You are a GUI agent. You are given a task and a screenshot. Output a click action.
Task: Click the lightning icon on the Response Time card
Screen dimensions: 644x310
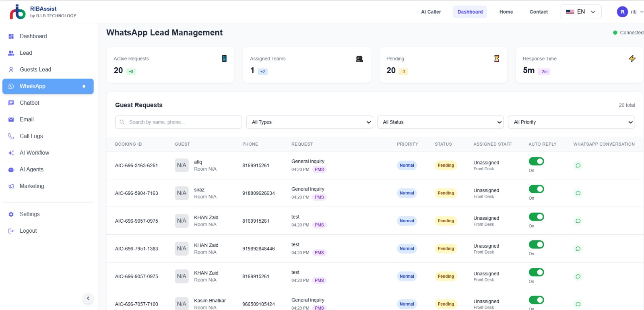point(632,58)
